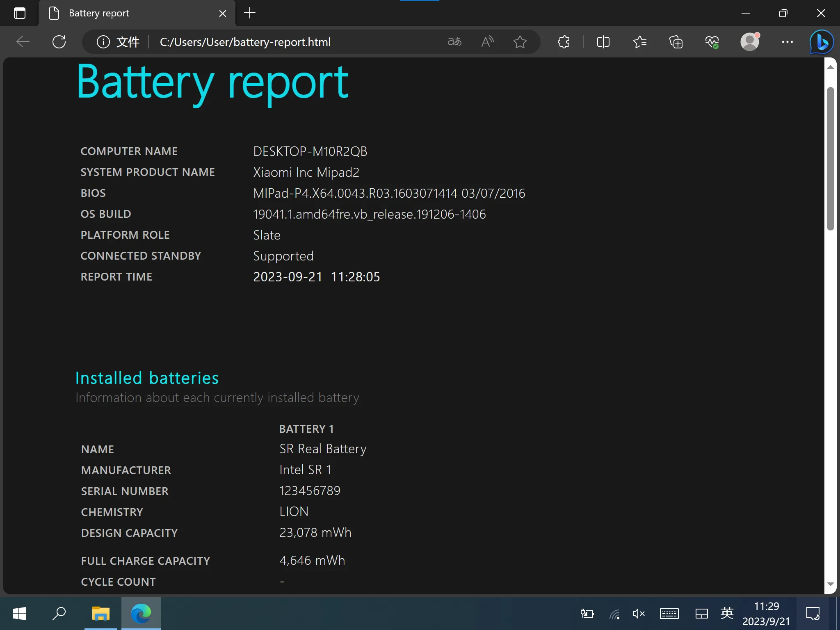Viewport: 840px width, 630px height.
Task: Click the tray icon beside the touch keyboard
Action: 701,614
